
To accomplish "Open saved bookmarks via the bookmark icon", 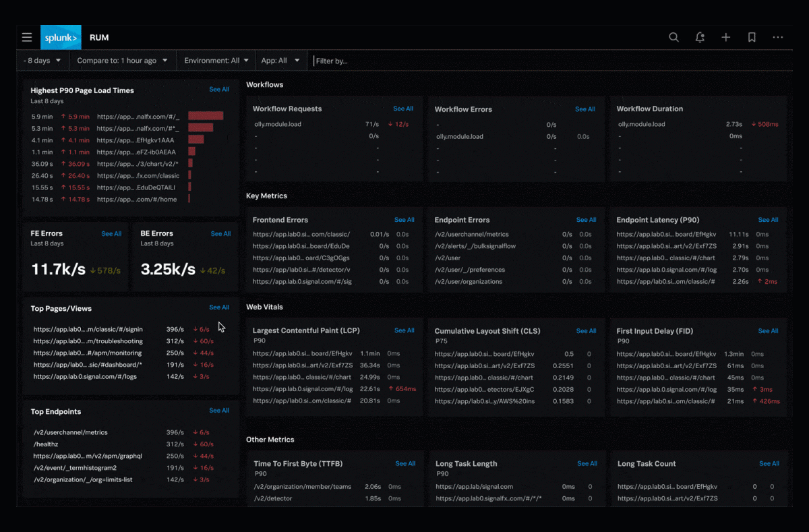I will click(752, 37).
